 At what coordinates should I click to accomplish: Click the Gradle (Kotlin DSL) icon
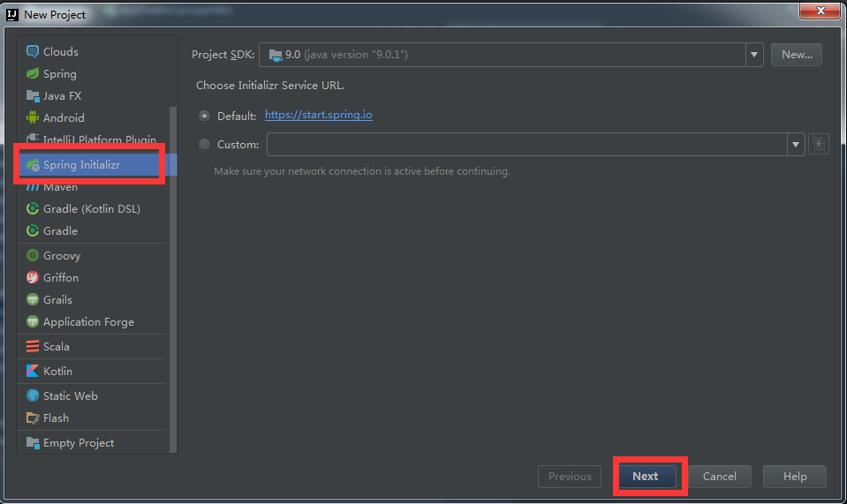[x=33, y=208]
